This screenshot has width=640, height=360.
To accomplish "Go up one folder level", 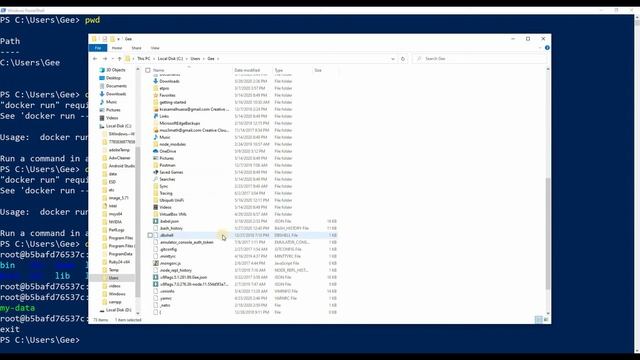I will pyautogui.click(x=119, y=59).
